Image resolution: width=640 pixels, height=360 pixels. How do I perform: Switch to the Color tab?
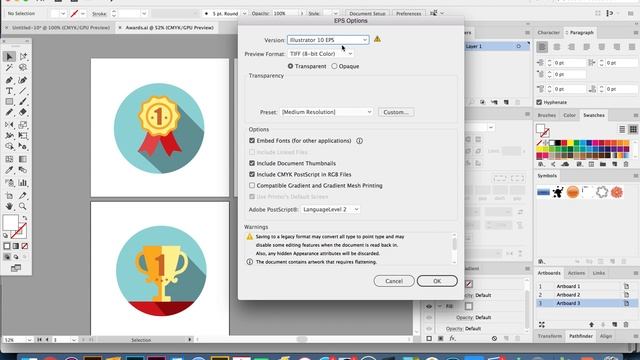tap(569, 116)
